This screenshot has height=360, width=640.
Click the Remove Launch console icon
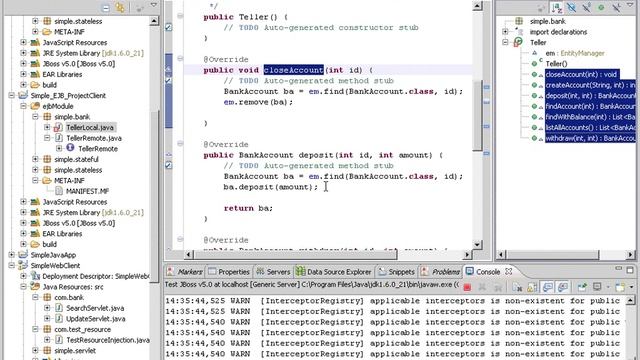point(482,288)
